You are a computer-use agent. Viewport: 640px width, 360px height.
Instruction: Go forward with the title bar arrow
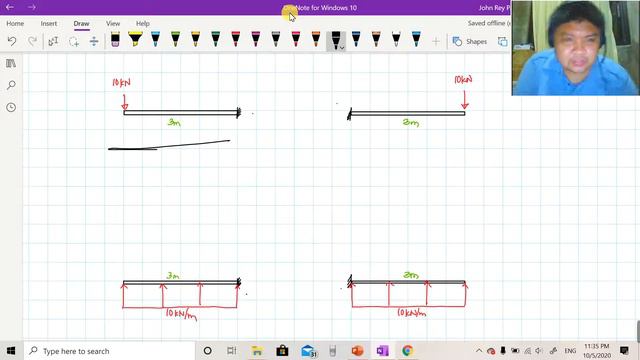31,7
